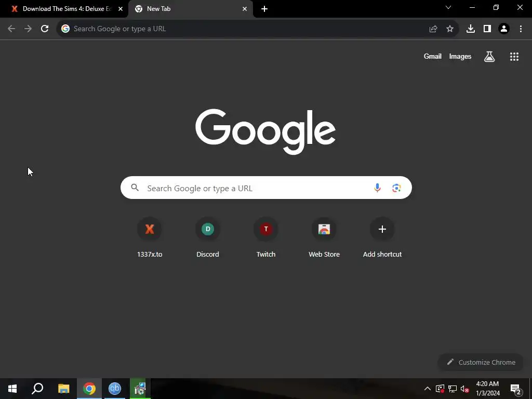Open a new tab with plus button
The width and height of the screenshot is (532, 399).
(264, 9)
